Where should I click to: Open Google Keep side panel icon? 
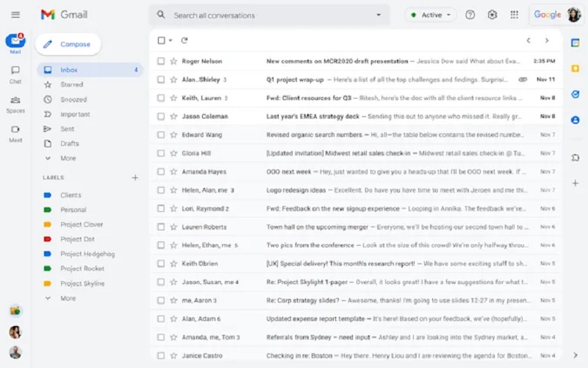coord(576,68)
